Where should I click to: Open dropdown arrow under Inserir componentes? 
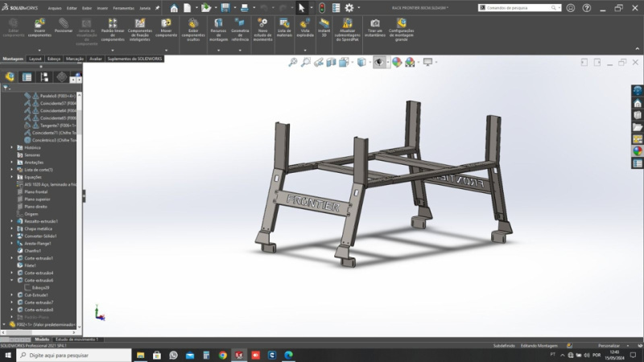39,51
